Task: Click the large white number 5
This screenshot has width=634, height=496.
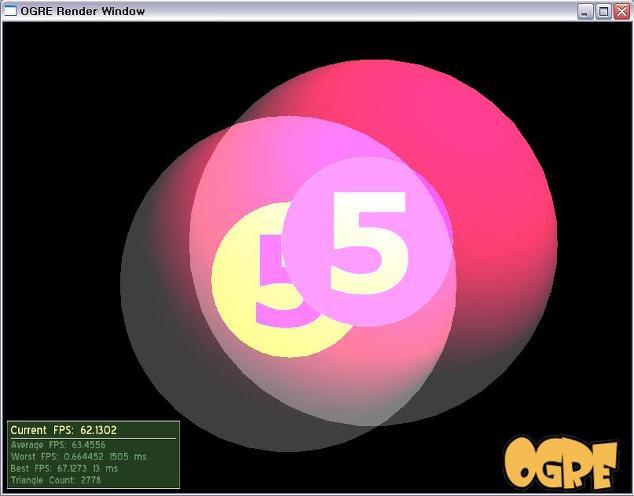Action: tap(368, 243)
